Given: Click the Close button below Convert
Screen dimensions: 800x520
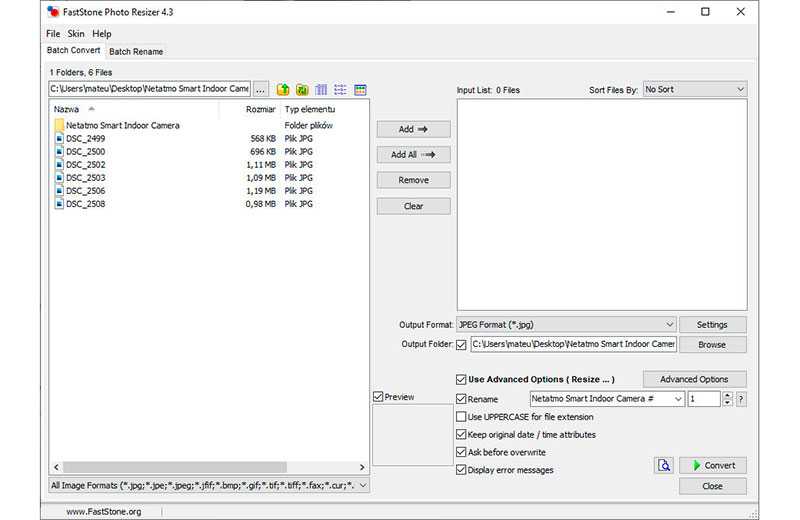Looking at the screenshot, I should [x=713, y=486].
